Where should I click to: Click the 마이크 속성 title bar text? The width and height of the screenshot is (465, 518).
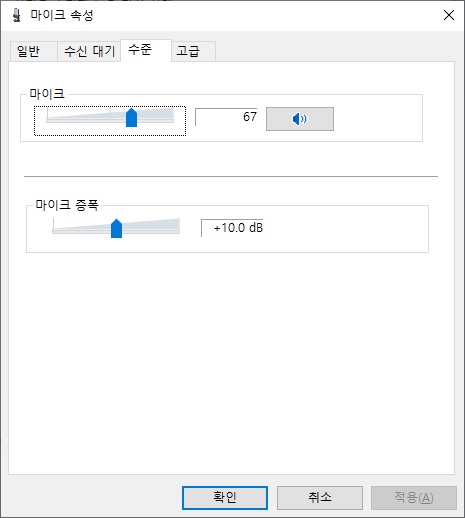62,15
